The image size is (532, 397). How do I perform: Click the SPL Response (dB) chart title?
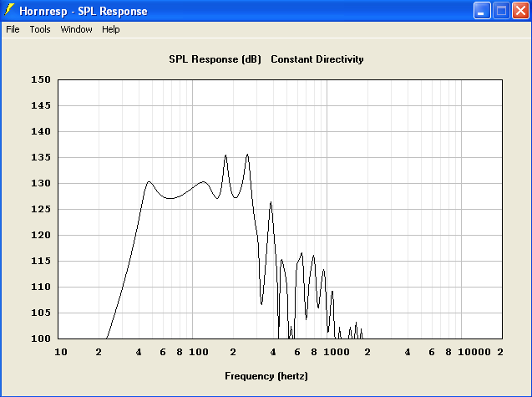(215, 59)
